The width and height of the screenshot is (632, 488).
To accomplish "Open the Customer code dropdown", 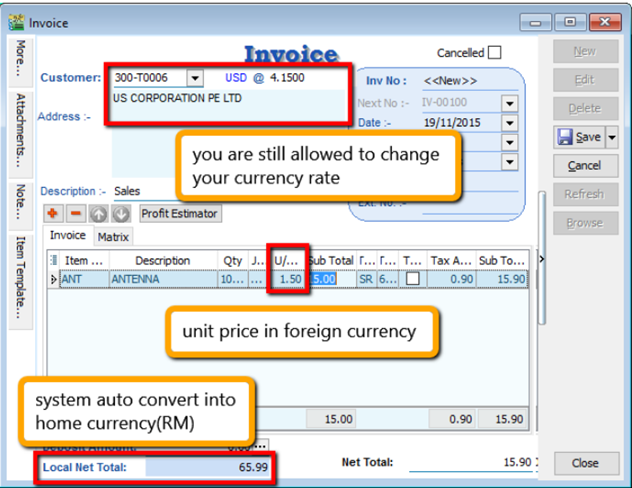I will (194, 77).
